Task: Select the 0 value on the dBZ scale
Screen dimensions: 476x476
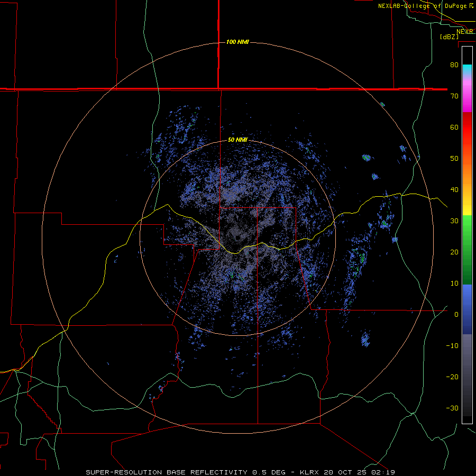Action: pos(456,315)
